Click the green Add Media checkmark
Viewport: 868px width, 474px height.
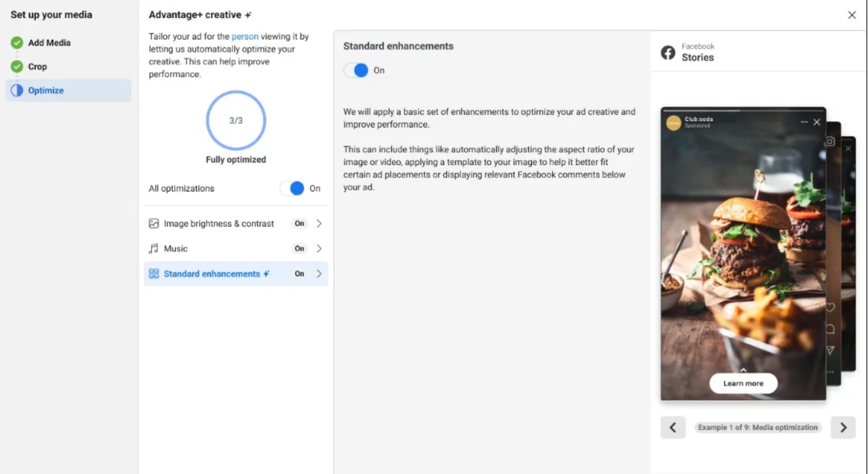coord(16,42)
